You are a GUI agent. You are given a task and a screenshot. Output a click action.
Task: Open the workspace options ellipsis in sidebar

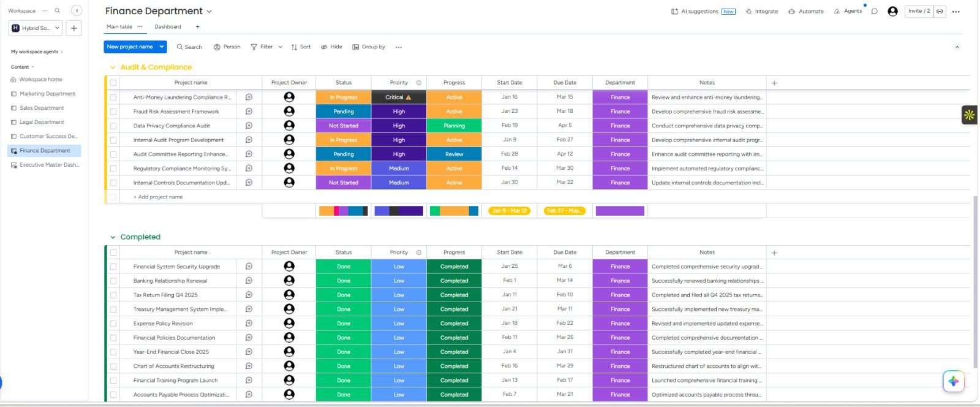click(45, 10)
